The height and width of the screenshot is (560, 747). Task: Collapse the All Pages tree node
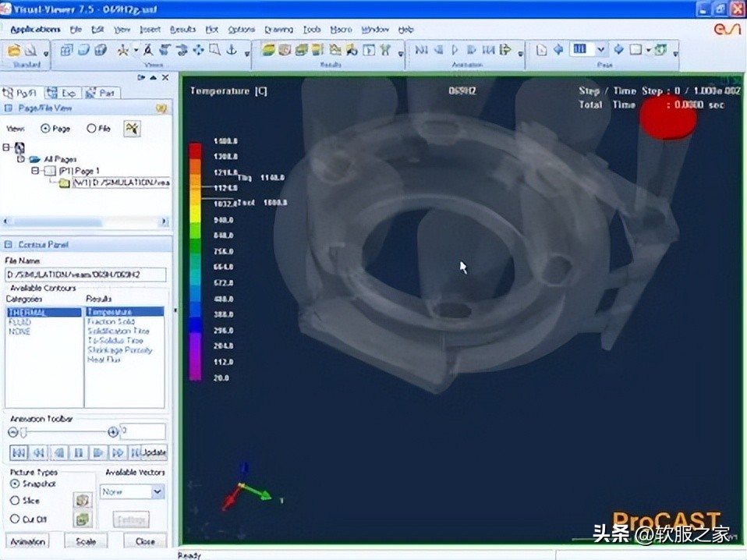point(21,158)
